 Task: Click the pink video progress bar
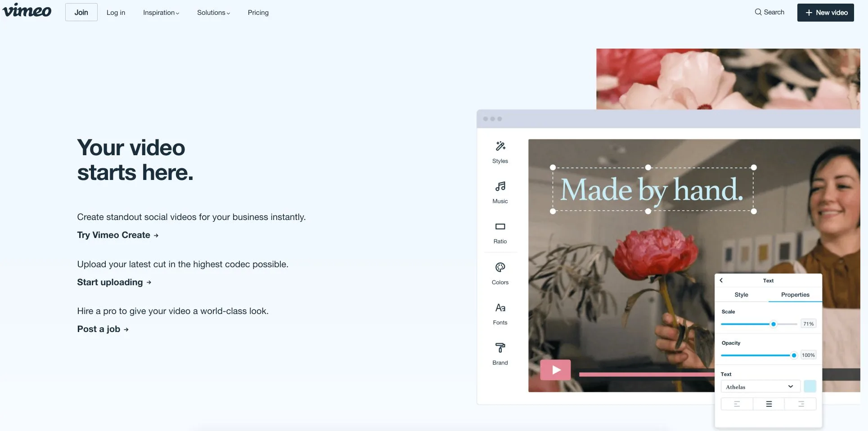(647, 374)
